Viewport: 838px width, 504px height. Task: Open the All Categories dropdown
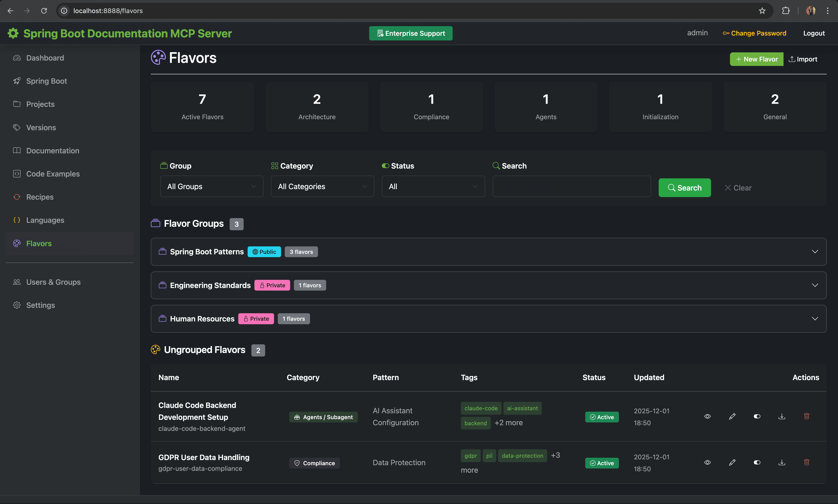coord(322,187)
